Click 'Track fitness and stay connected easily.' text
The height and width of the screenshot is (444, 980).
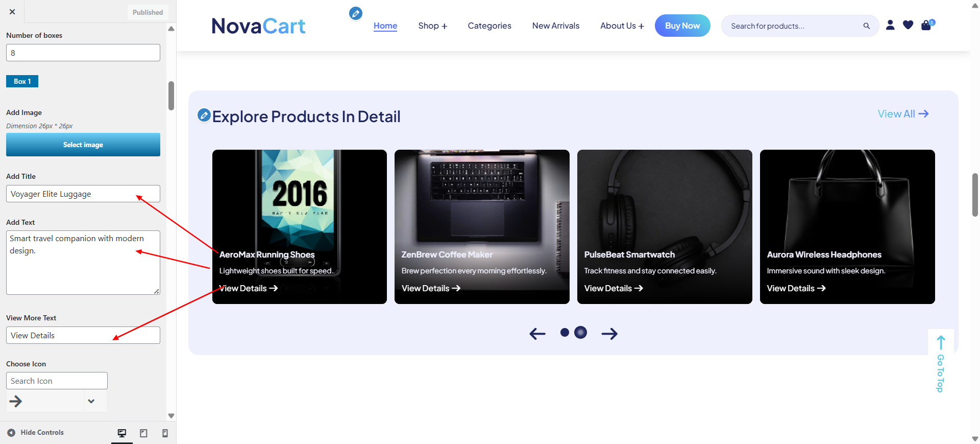[x=650, y=271]
